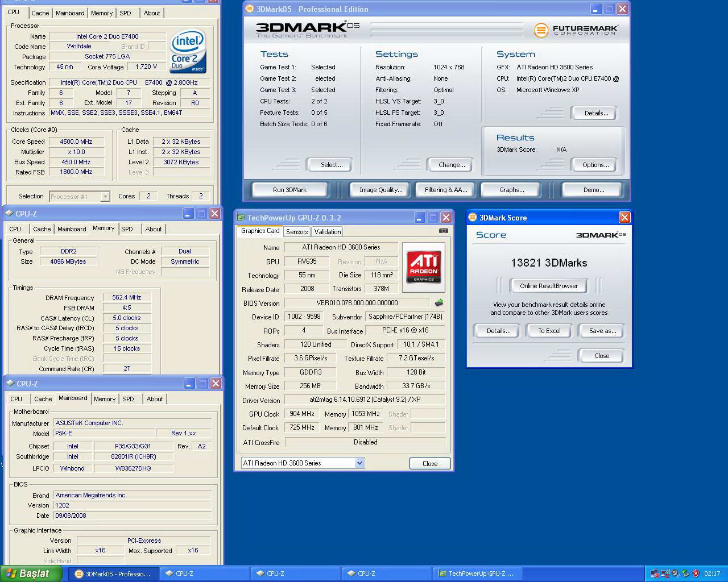Select the Graphics Card tab in GPU-Z
Viewport: 728px width, 582px height.
(x=260, y=231)
